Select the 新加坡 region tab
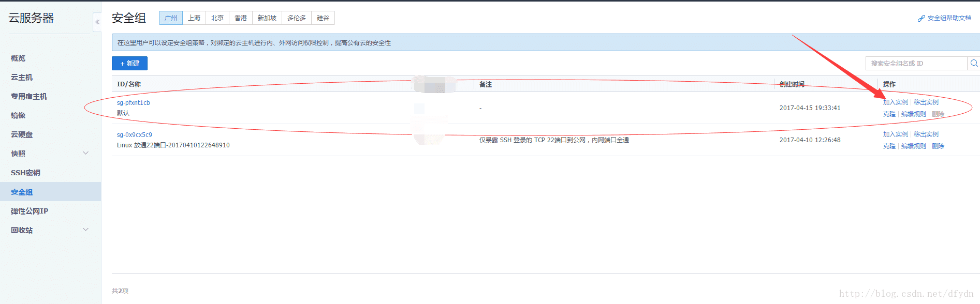Viewport: 980px width, 304px height. pos(267,18)
